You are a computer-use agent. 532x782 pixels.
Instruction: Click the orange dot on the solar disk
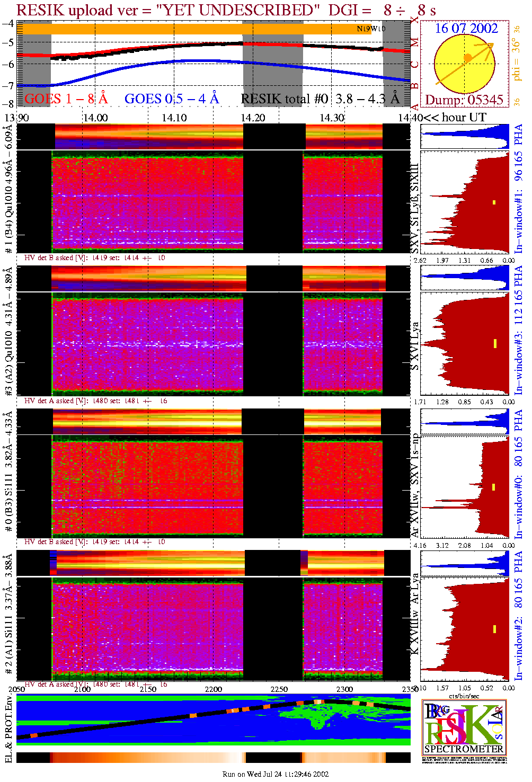467,57
